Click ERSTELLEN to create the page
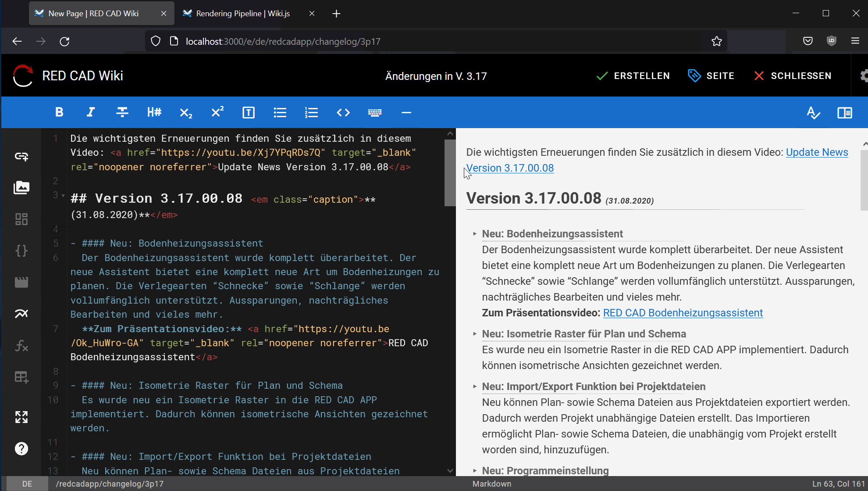The image size is (868, 491). click(x=633, y=76)
